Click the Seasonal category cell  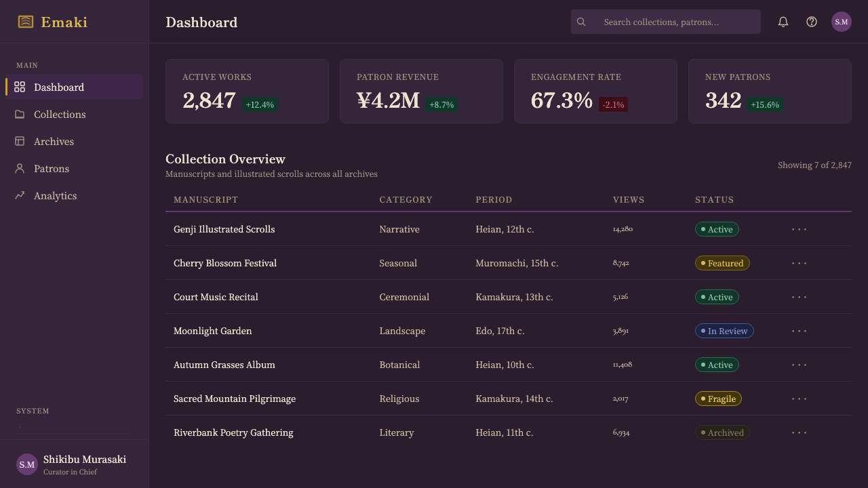point(398,263)
